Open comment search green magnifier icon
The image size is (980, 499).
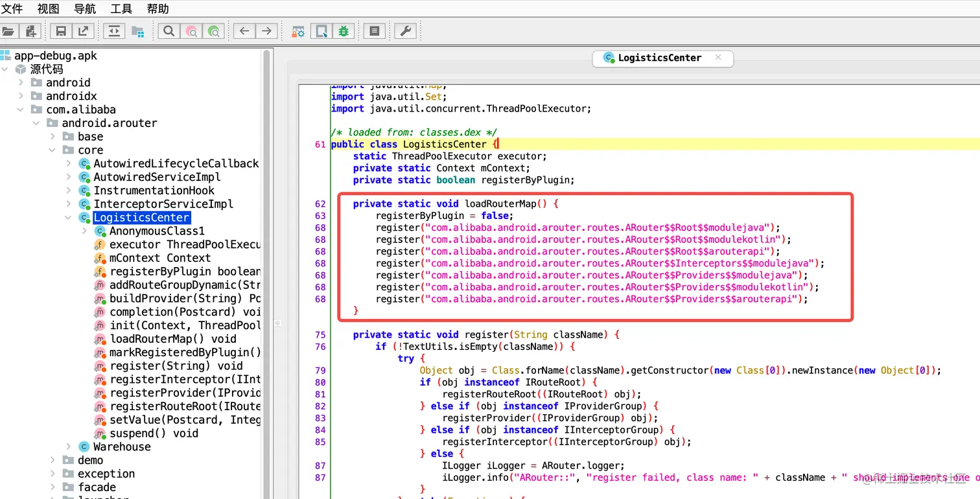pyautogui.click(x=213, y=30)
